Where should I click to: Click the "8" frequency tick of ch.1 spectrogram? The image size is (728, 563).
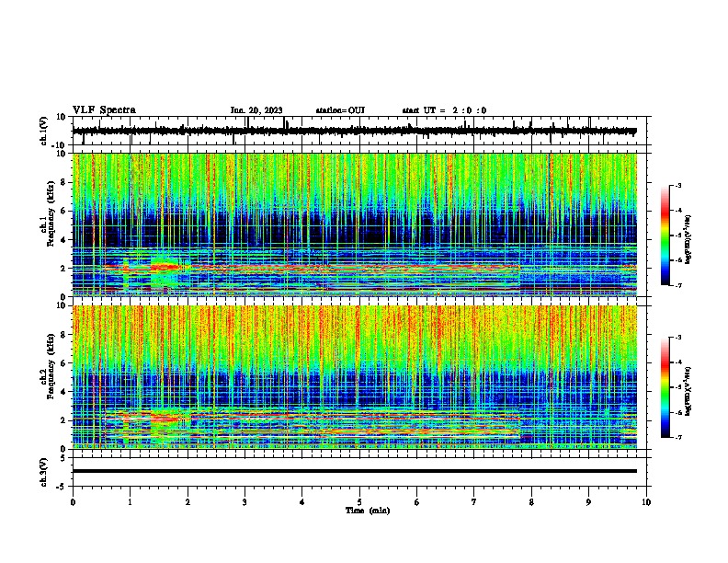click(63, 182)
